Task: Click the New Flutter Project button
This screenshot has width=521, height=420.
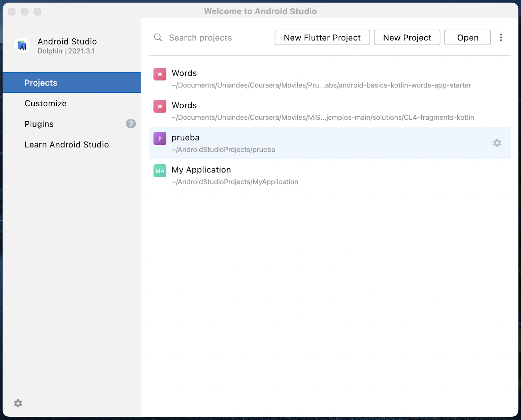Action: (x=322, y=37)
